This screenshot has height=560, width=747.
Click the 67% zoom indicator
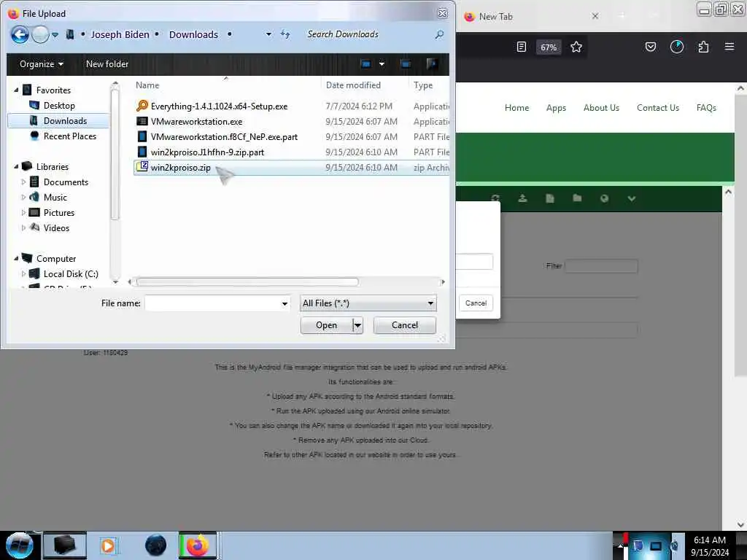[549, 47]
